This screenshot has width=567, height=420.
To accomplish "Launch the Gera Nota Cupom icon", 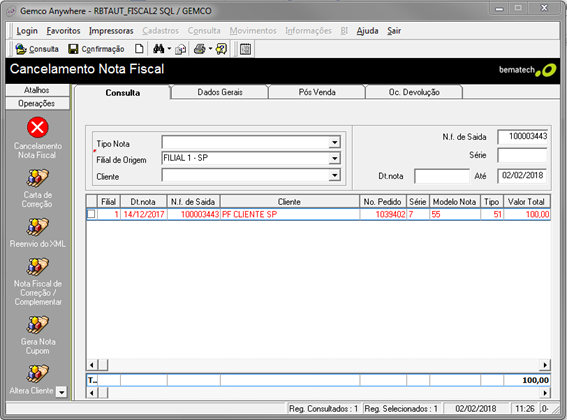I will click(37, 324).
